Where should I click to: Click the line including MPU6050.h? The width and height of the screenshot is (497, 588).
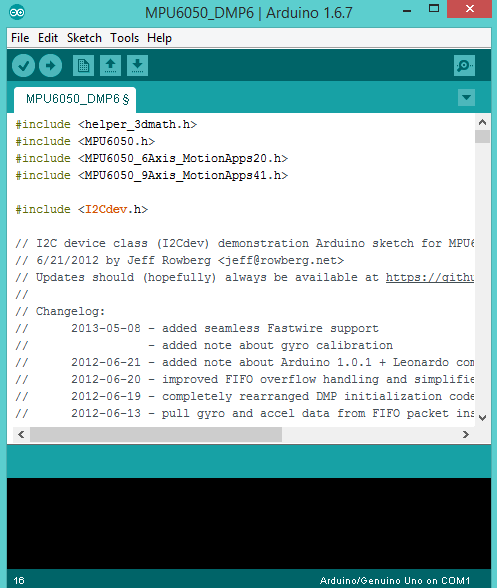[x=85, y=141]
